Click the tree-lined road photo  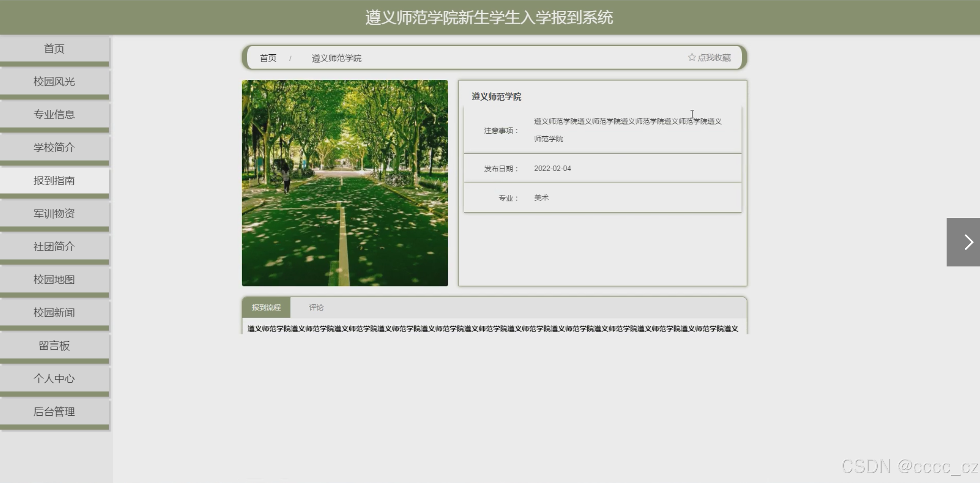pos(344,183)
